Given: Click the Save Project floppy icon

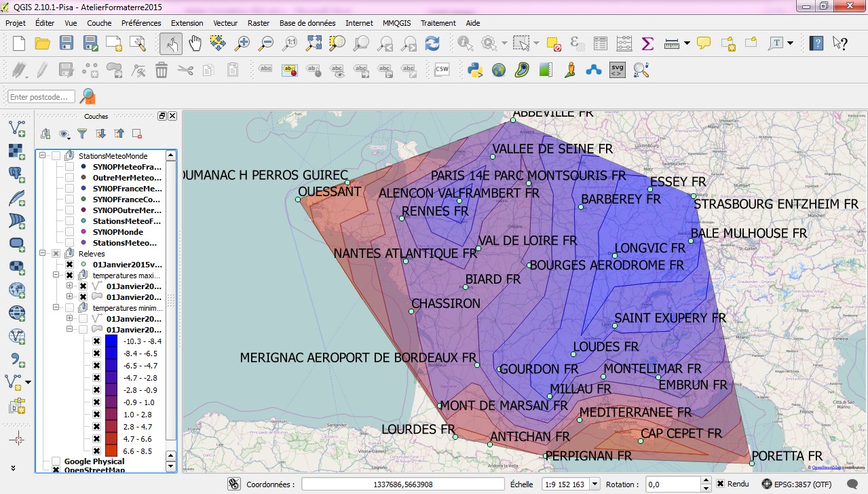Looking at the screenshot, I should tap(66, 44).
